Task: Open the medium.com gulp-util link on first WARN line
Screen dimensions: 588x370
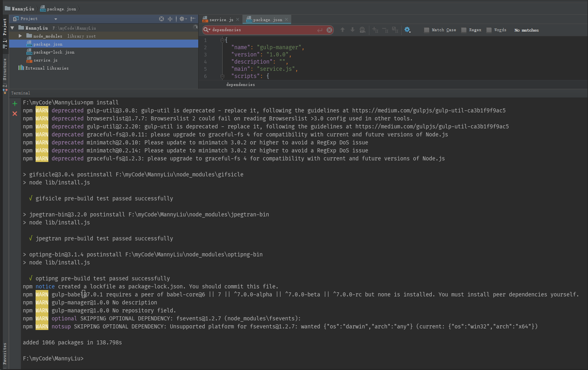Action: coord(429,110)
